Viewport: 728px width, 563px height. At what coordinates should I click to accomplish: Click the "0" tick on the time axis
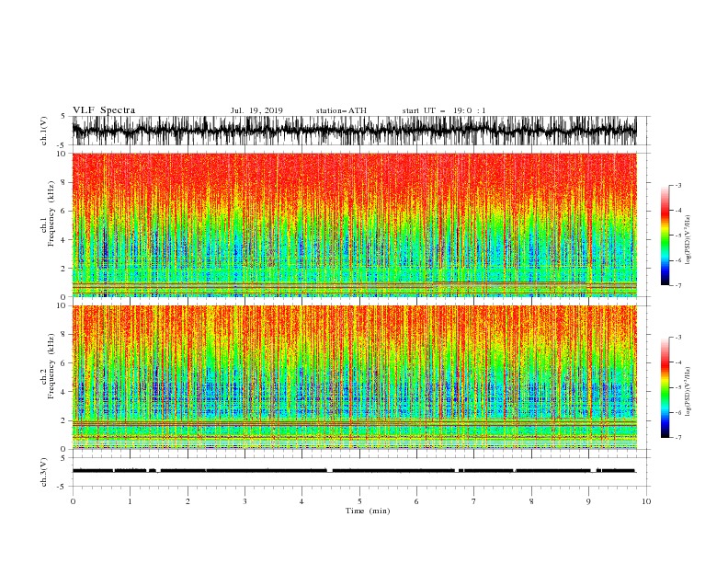pos(73,501)
